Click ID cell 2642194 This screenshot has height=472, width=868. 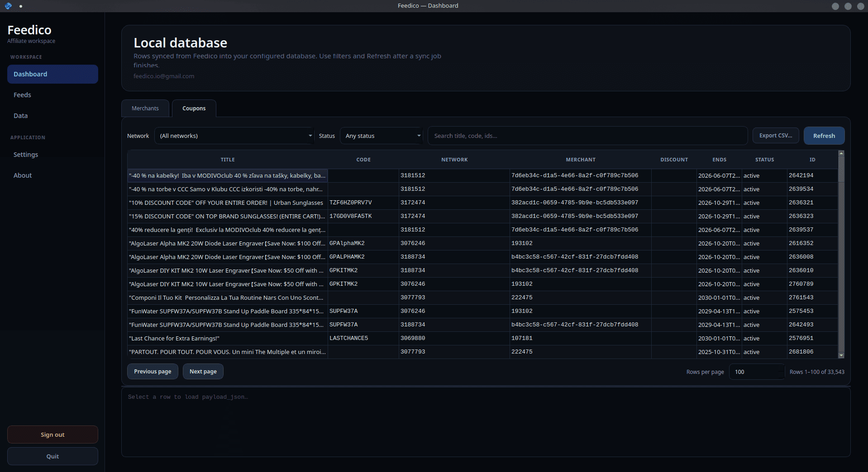(x=812, y=175)
